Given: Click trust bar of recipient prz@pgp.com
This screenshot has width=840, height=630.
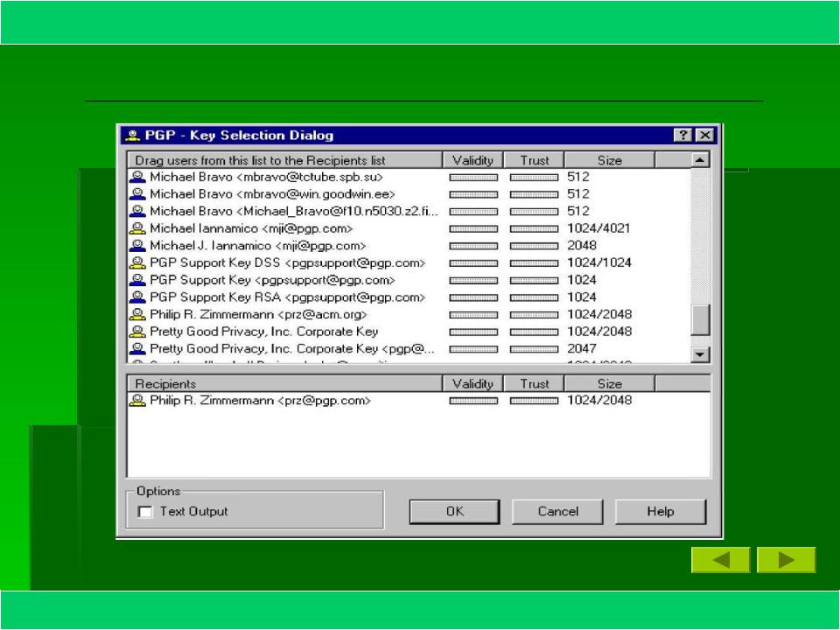Looking at the screenshot, I should click(x=534, y=401).
